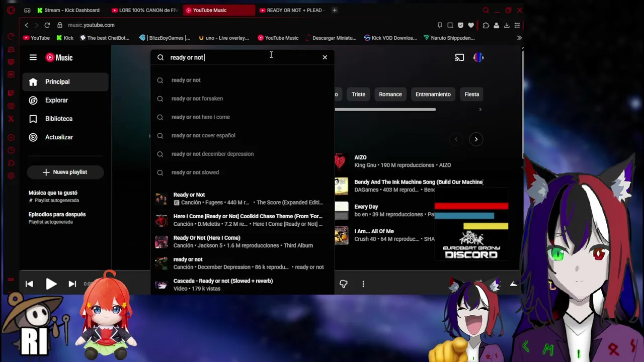Choose suggestion "ready or not december depression"
644x362 pixels.
(243, 154)
